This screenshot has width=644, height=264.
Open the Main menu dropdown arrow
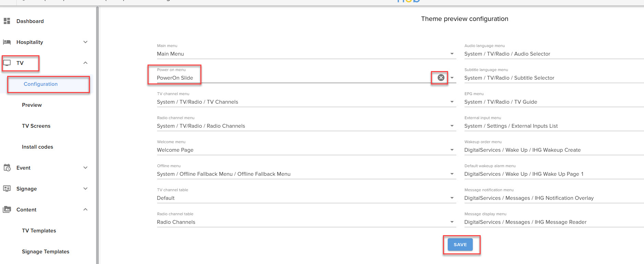tap(452, 54)
